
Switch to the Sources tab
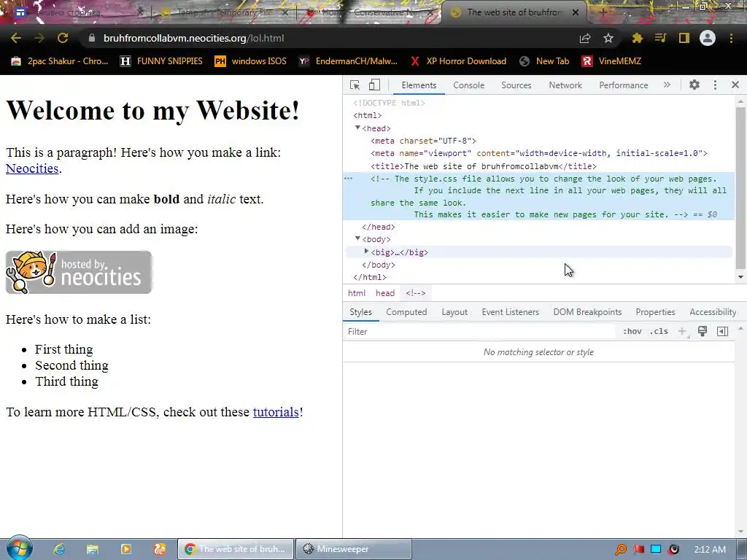pos(516,85)
